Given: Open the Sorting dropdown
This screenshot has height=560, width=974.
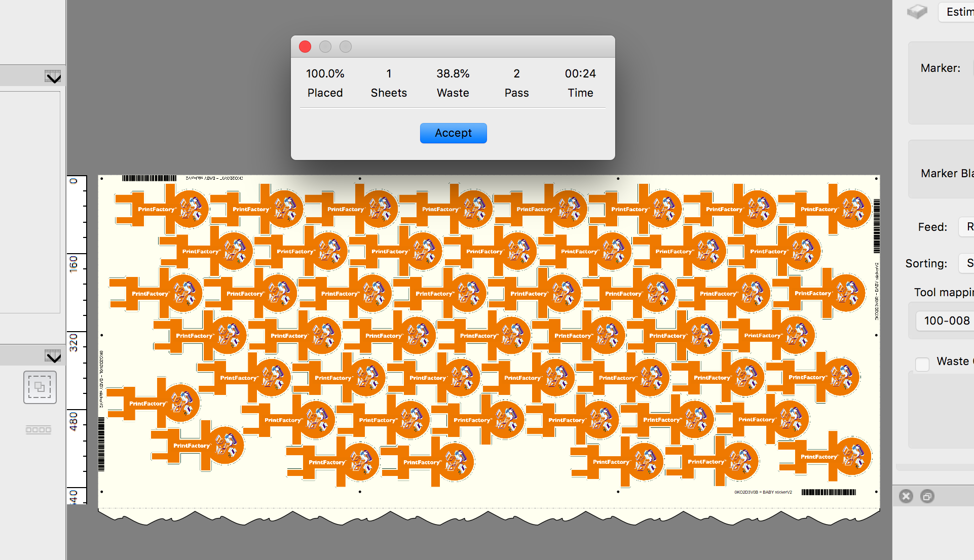Looking at the screenshot, I should (966, 263).
